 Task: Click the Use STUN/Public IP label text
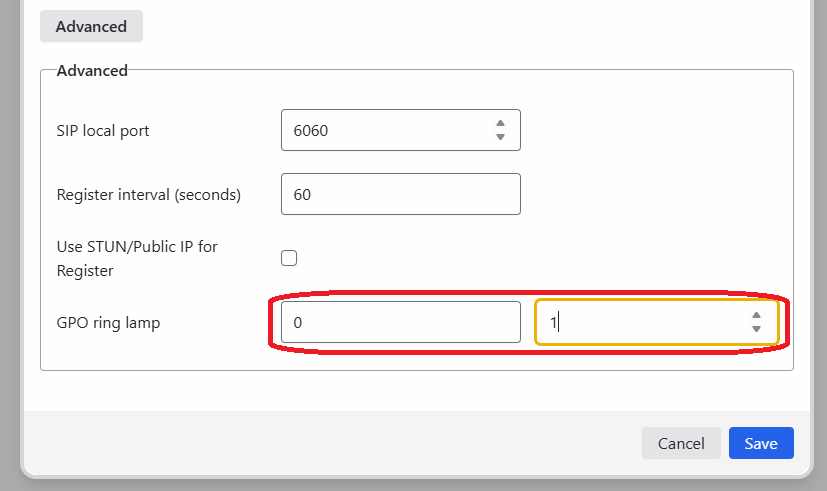click(x=137, y=258)
